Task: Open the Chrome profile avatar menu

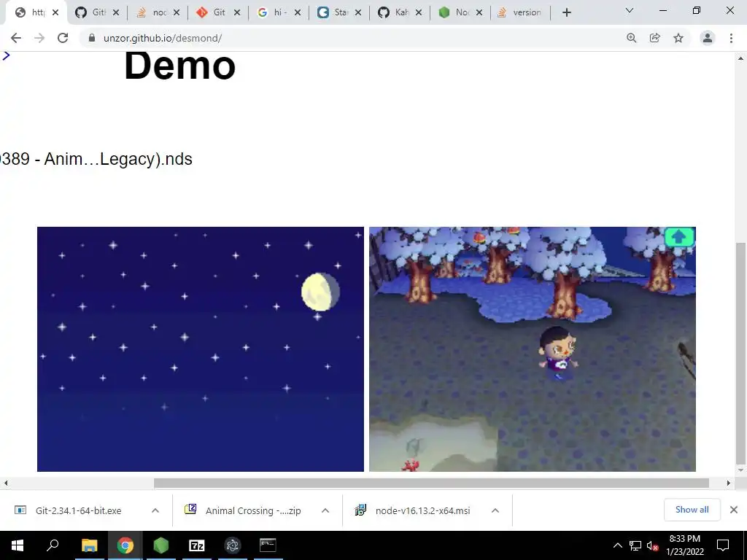Action: 708,38
